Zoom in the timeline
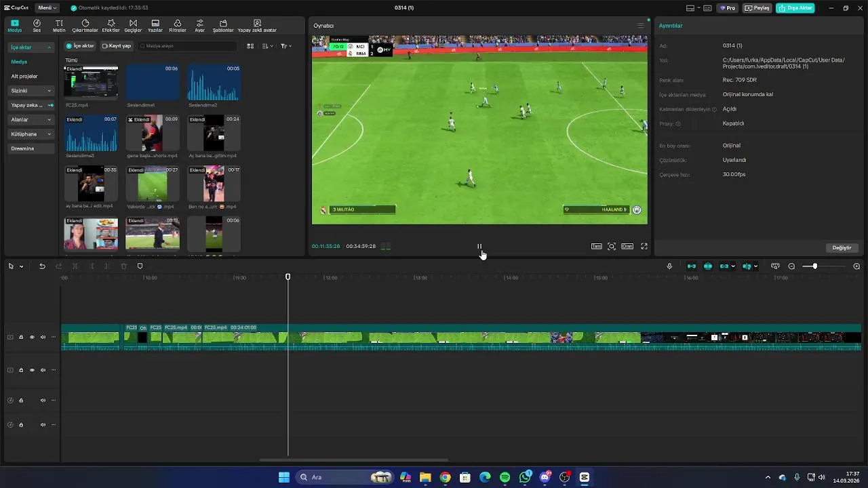 coord(856,266)
